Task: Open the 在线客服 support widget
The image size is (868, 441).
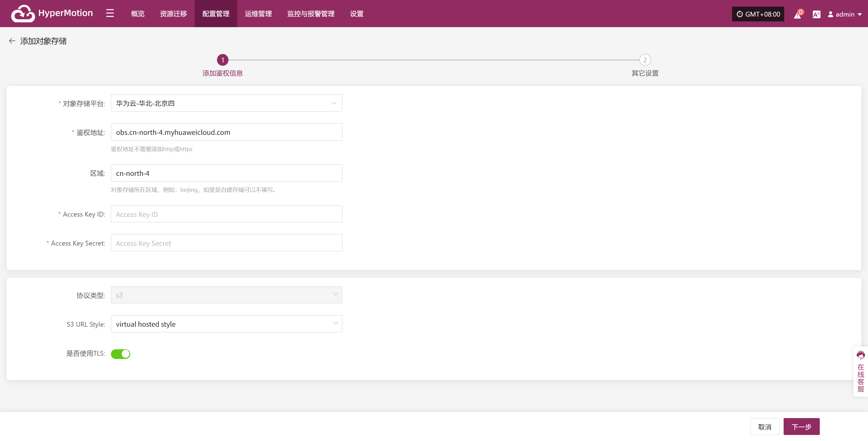Action: (x=860, y=372)
